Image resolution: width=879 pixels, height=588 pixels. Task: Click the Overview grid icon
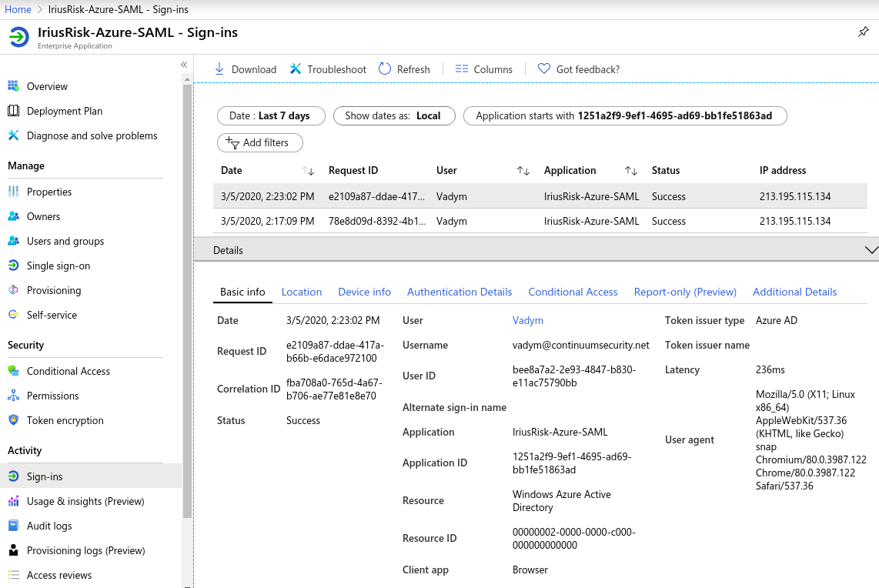coord(13,86)
